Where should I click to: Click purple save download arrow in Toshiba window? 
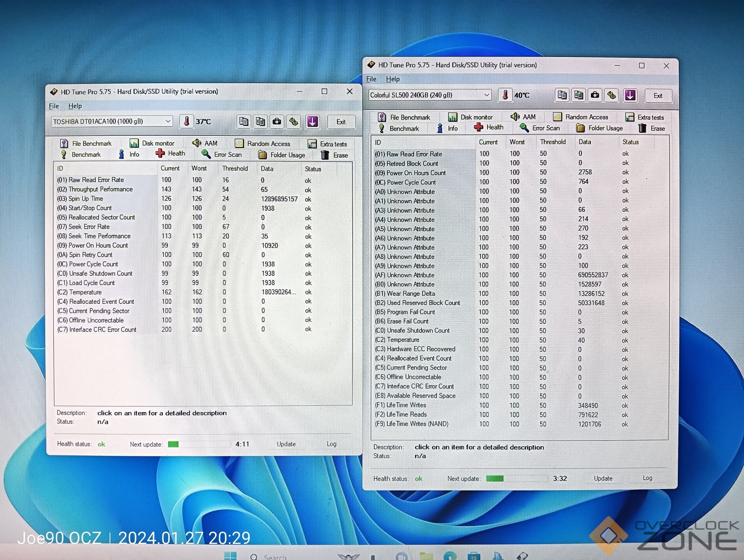point(312,122)
